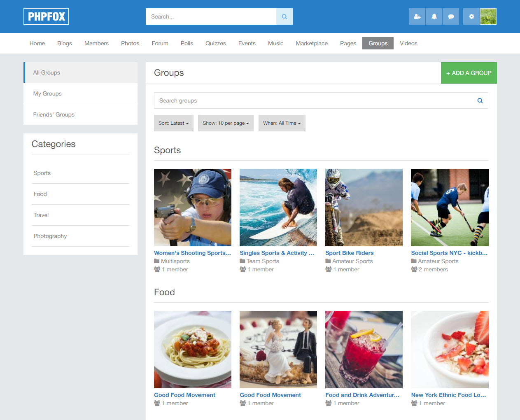Click the search groups magnifier icon
This screenshot has width=520, height=420.
(x=480, y=101)
